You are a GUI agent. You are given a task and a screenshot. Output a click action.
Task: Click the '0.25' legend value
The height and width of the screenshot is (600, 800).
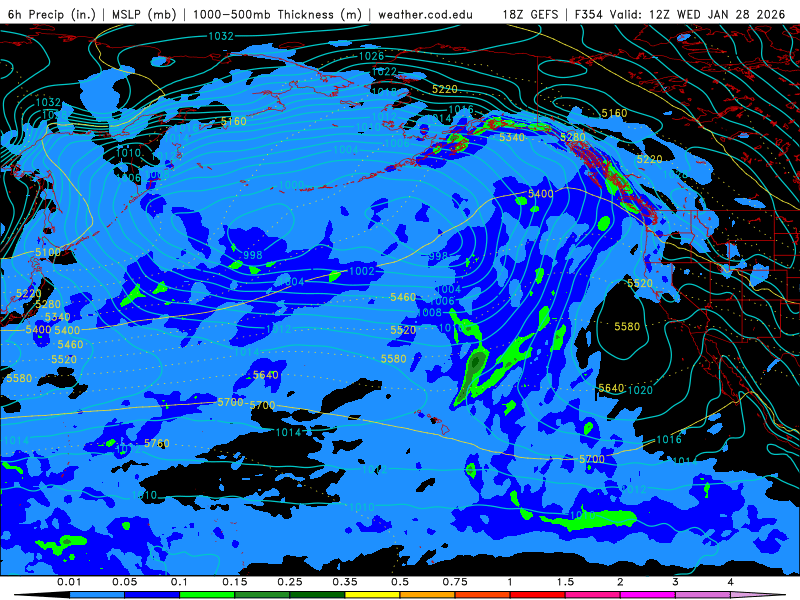[x=290, y=582]
